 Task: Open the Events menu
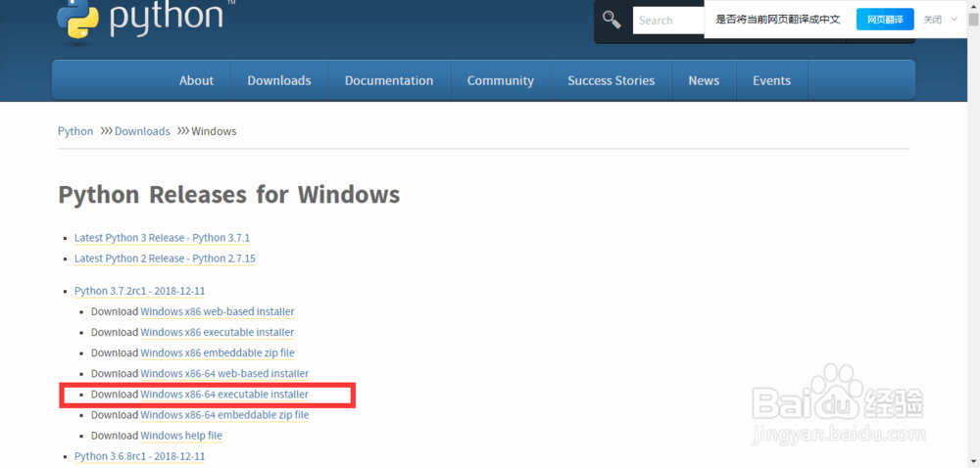pyautogui.click(x=771, y=80)
